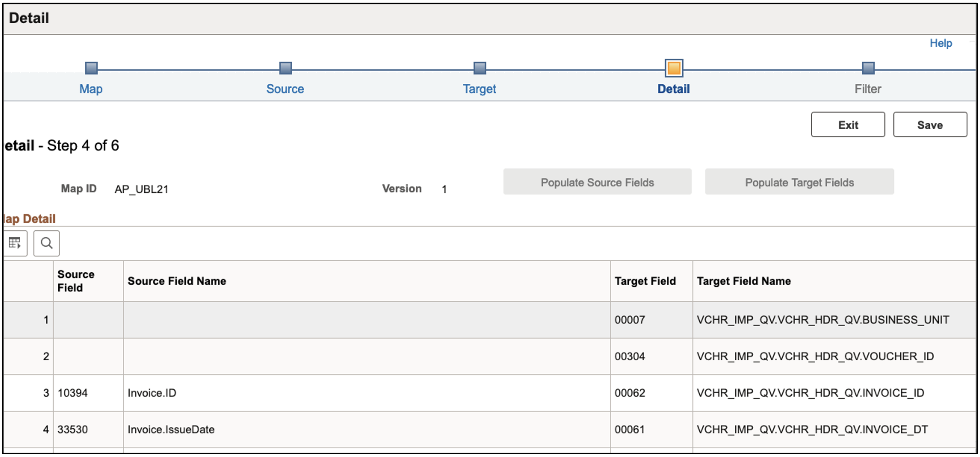The image size is (980, 457).
Task: Click the Source step square icon
Action: (x=285, y=68)
